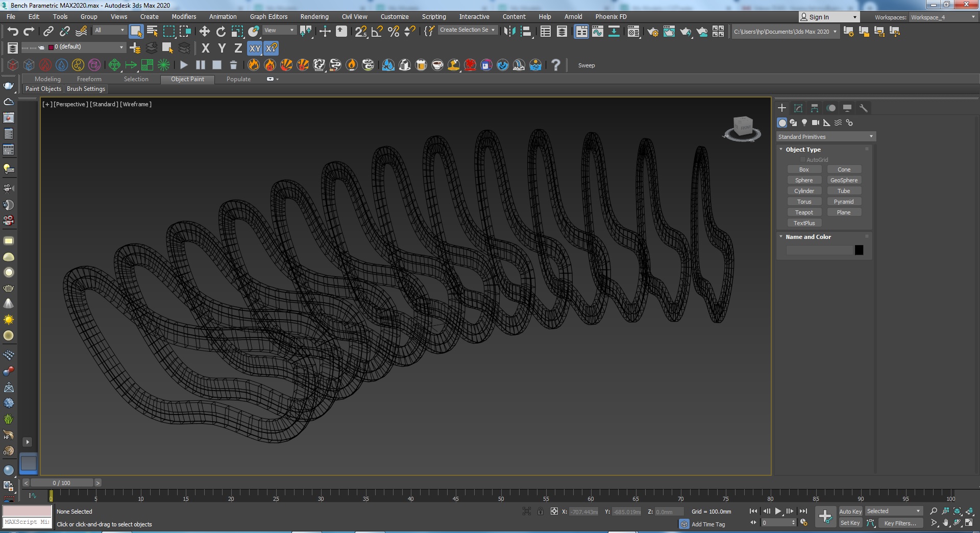Switch to Shapes category in Create panel
The height and width of the screenshot is (533, 980).
pos(793,123)
